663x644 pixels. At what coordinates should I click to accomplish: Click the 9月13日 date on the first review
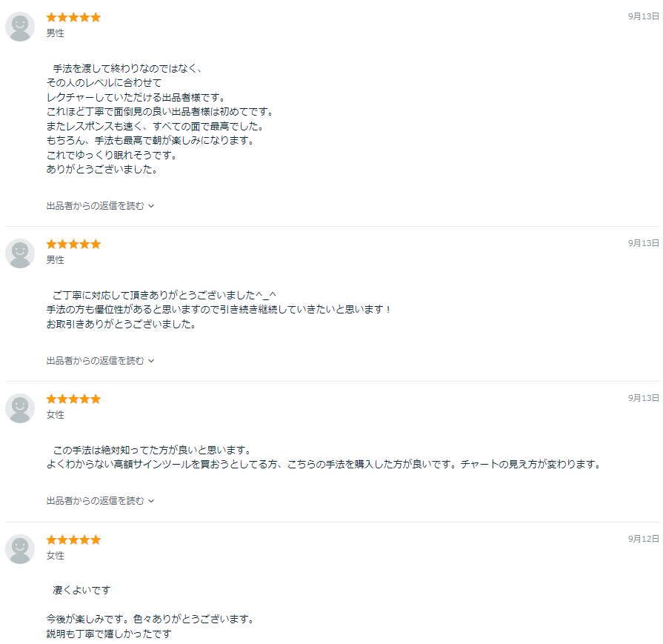(643, 16)
